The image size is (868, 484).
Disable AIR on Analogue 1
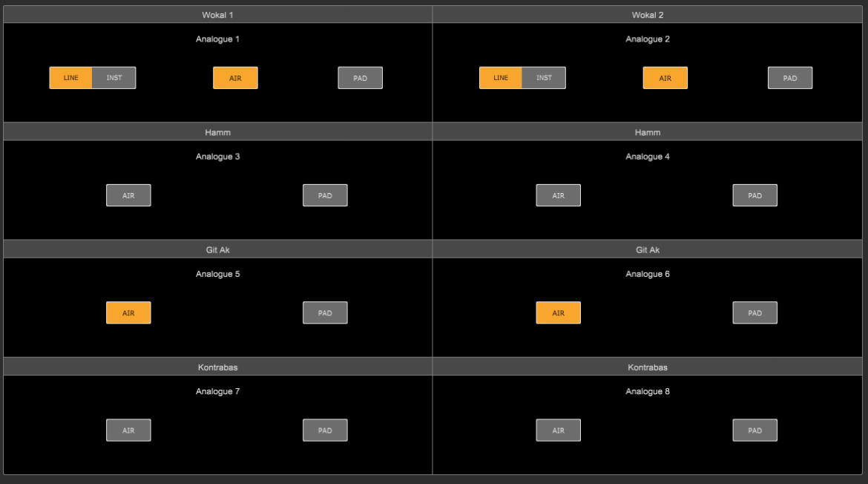[235, 78]
